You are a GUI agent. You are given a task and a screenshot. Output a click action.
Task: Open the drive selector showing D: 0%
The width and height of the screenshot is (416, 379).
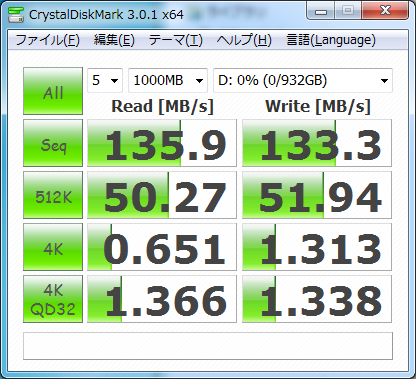click(x=303, y=80)
